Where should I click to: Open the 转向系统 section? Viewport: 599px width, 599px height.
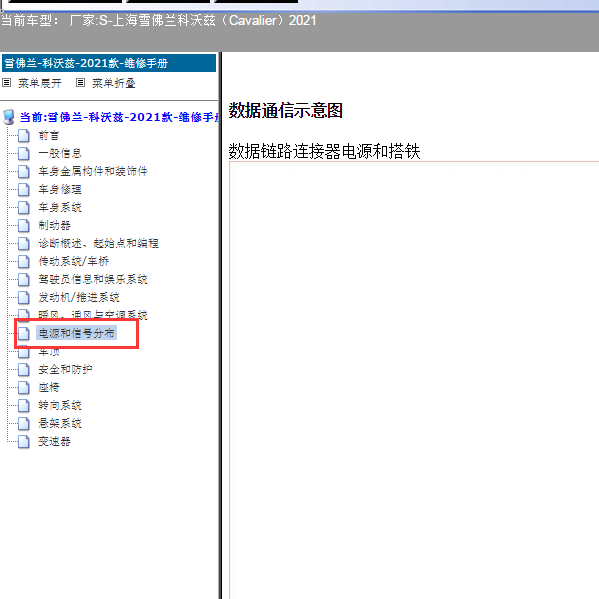pos(60,405)
